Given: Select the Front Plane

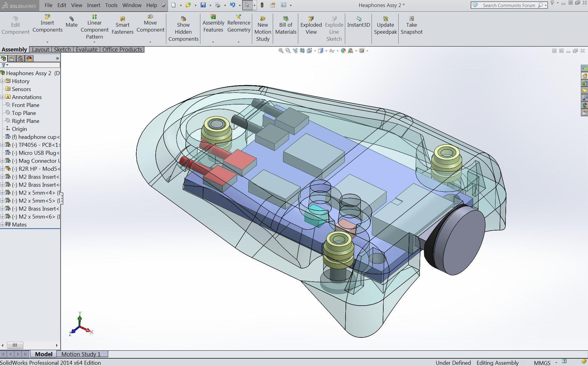Looking at the screenshot, I should click(x=25, y=105).
